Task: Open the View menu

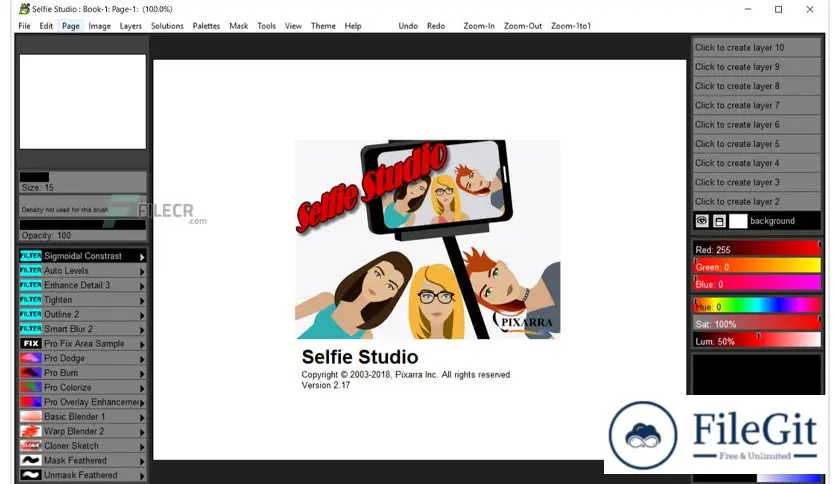Action: coord(293,26)
